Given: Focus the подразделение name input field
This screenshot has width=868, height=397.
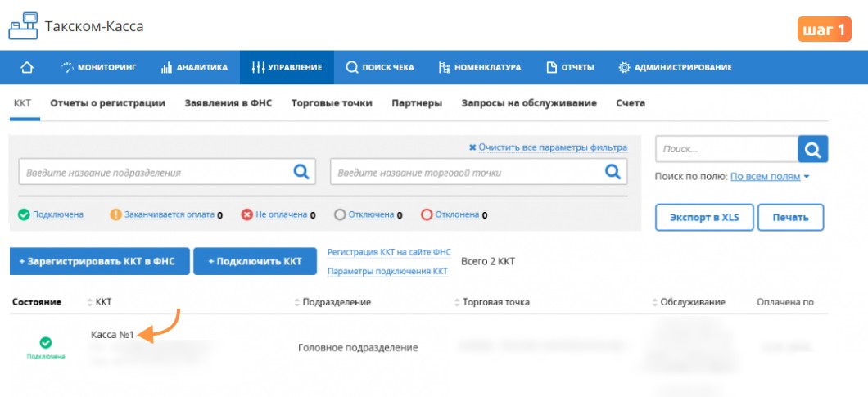Looking at the screenshot, I should pos(167,172).
